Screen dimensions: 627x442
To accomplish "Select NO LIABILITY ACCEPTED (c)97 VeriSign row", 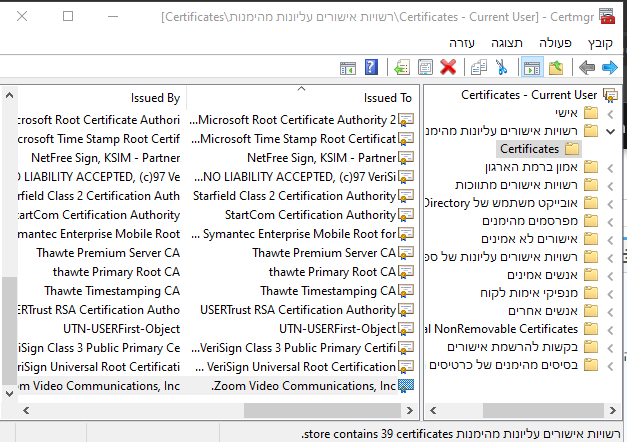I will tap(216, 177).
